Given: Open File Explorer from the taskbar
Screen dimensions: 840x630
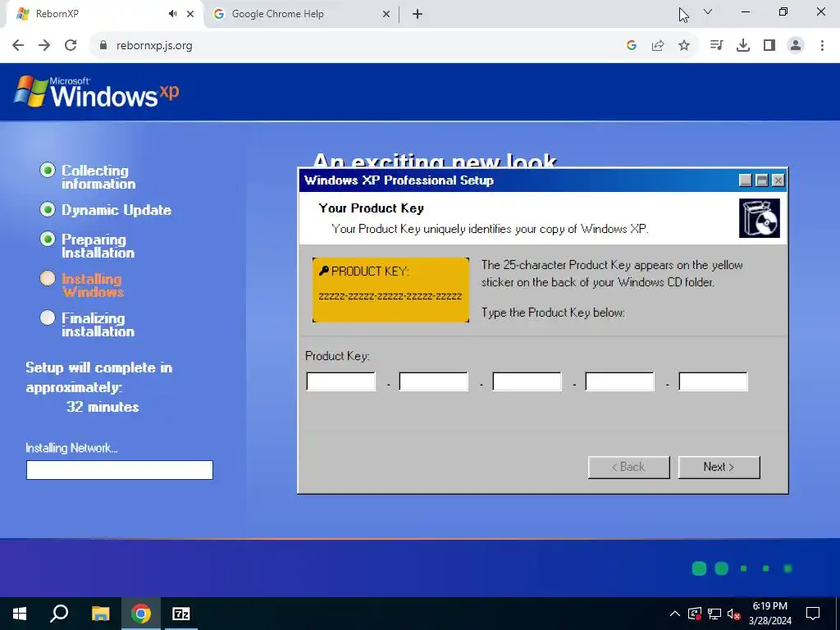Looking at the screenshot, I should click(100, 614).
